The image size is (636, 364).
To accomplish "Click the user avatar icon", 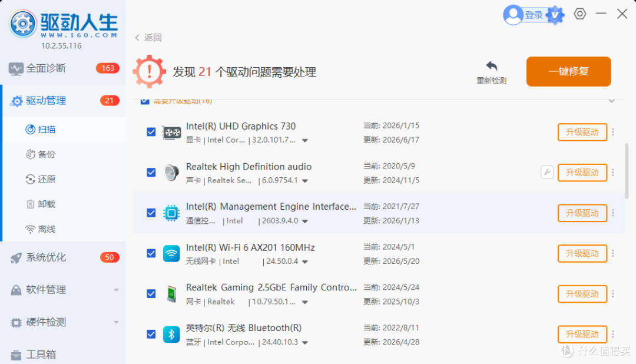I will pyautogui.click(x=513, y=15).
